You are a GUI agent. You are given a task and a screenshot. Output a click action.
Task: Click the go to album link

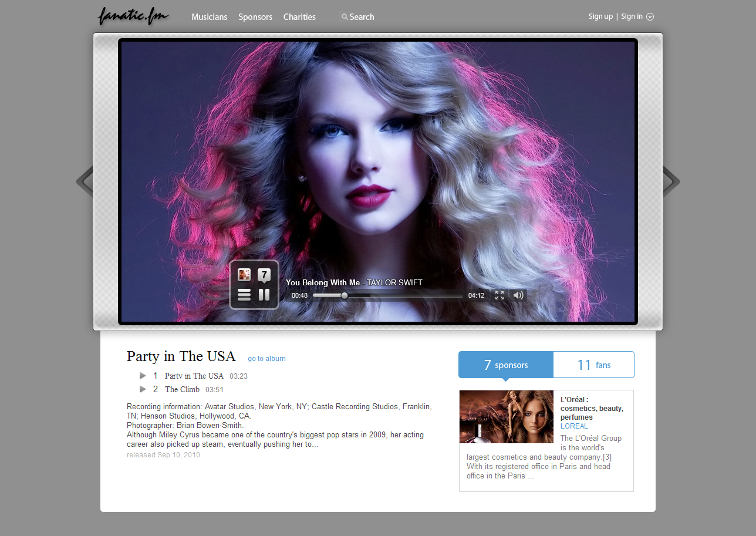pos(266,359)
